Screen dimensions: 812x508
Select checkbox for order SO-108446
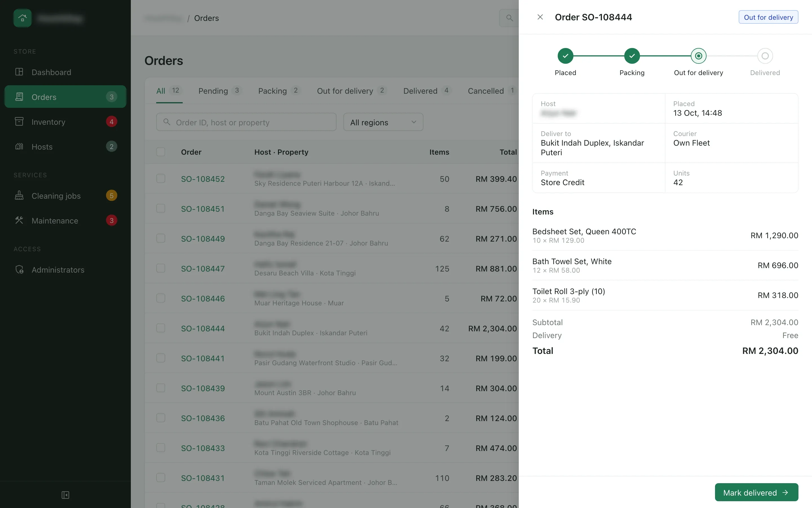(x=161, y=298)
